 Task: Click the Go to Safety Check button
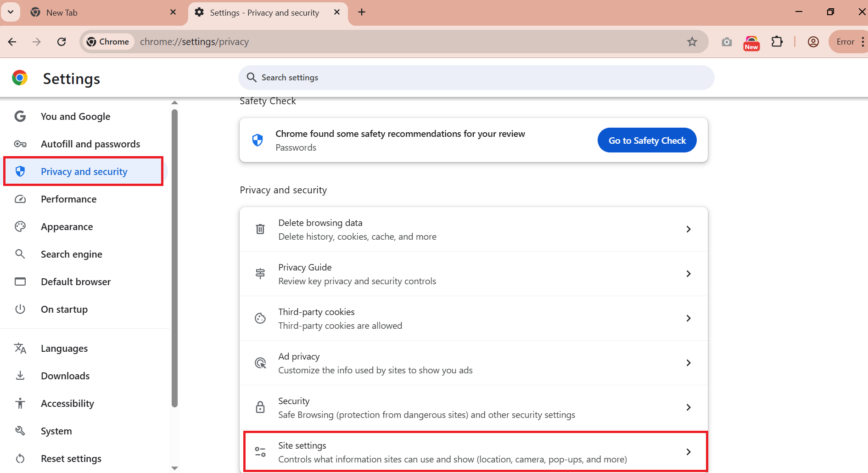pyautogui.click(x=647, y=141)
